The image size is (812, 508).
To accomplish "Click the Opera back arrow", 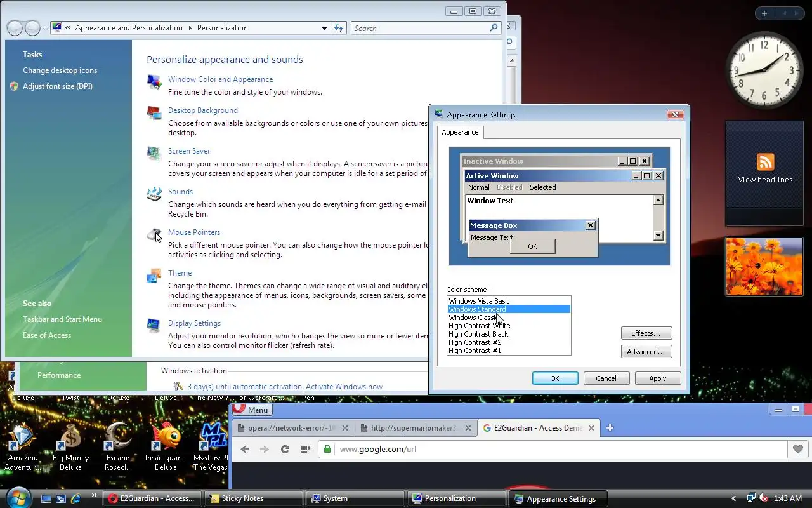I will (245, 449).
